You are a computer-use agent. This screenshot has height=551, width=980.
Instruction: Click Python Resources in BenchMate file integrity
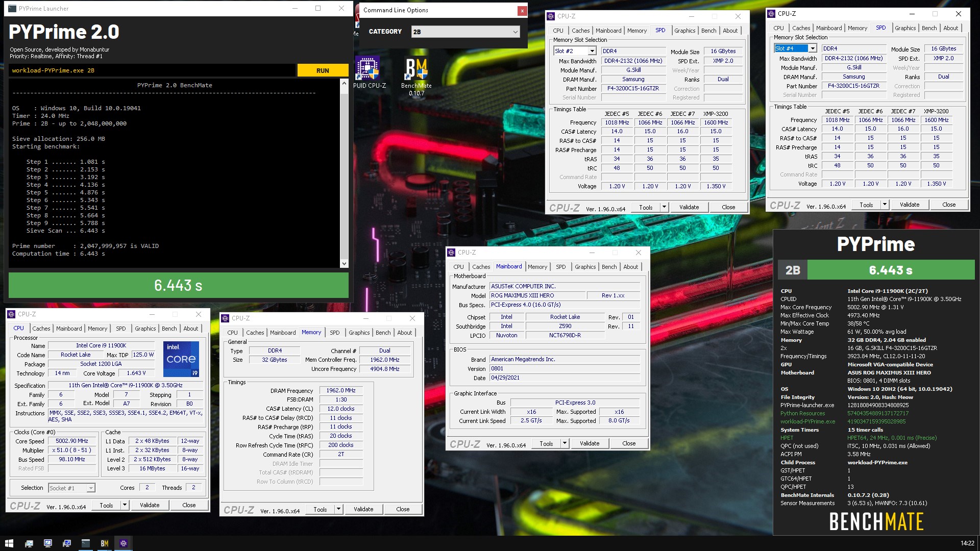point(802,413)
